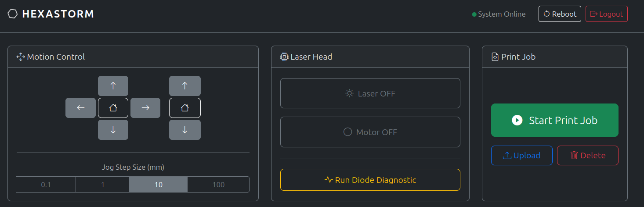Run the Diode Diagnostic
This screenshot has width=644, height=207.
(370, 180)
